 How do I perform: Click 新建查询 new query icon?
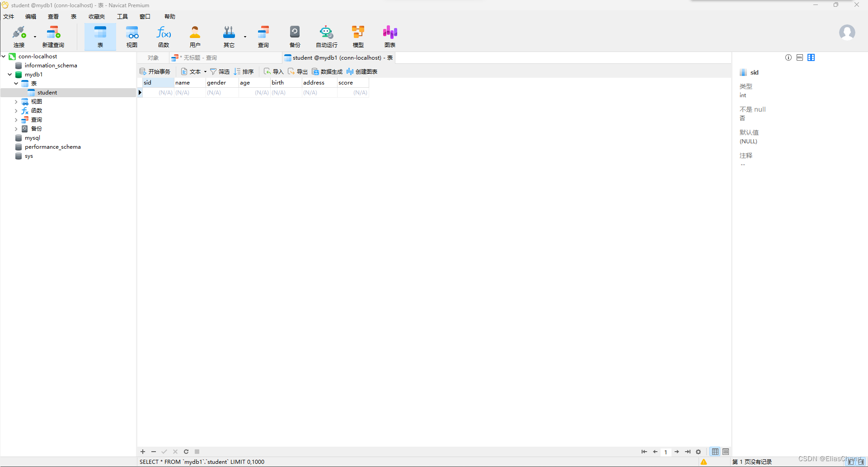click(53, 37)
